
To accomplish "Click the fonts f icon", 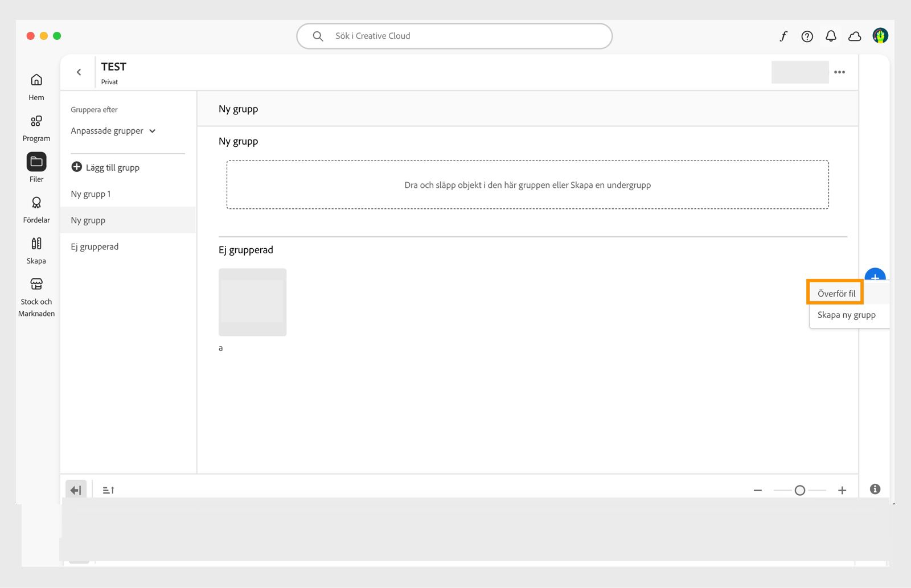I will point(783,36).
